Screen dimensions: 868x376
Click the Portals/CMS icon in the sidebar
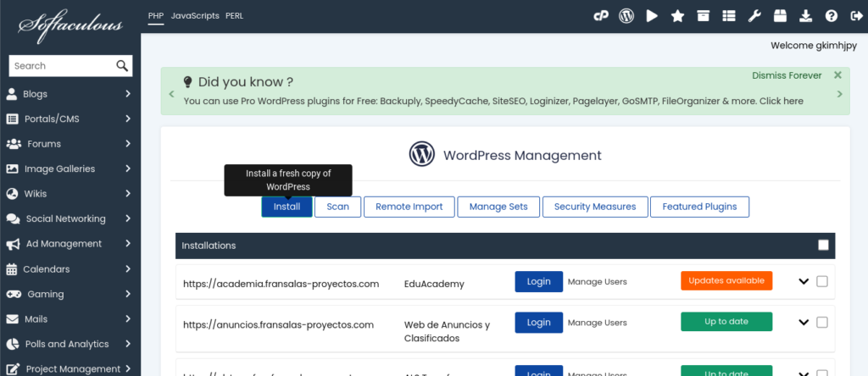[12, 119]
